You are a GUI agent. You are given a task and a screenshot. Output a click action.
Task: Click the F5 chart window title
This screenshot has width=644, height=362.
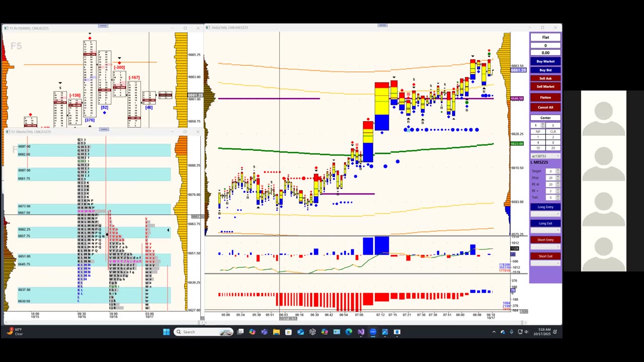[29, 28]
